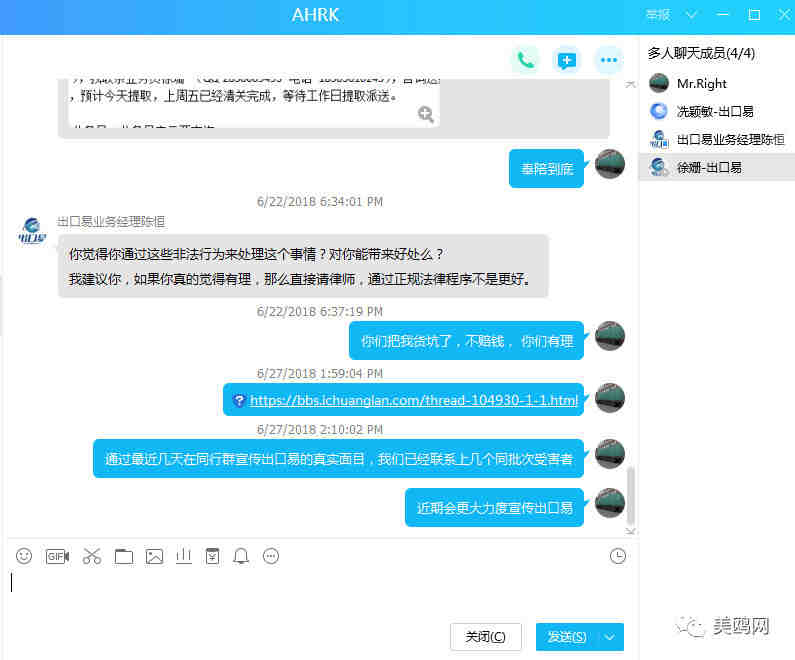Image resolution: width=795 pixels, height=660 pixels.
Task: Select member 徐珊-出口易 name
Action: [x=709, y=167]
